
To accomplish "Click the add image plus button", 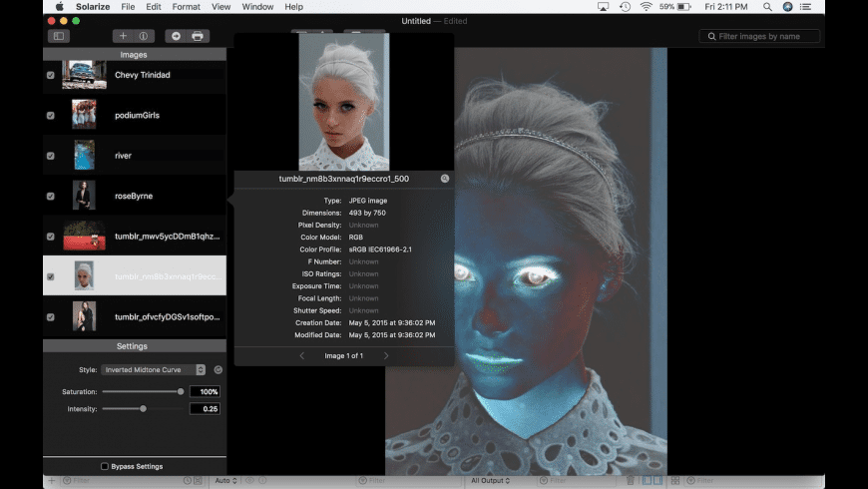I will [123, 36].
